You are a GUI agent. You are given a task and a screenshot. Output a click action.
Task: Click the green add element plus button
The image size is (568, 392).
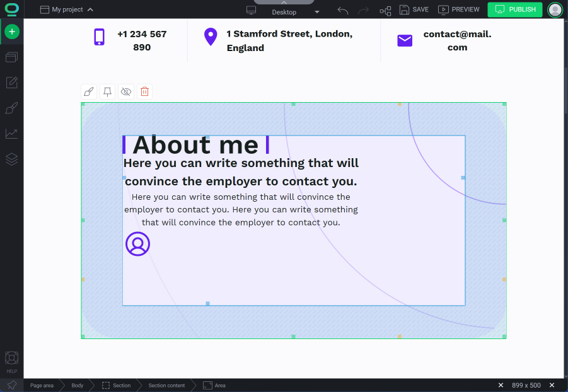point(12,32)
